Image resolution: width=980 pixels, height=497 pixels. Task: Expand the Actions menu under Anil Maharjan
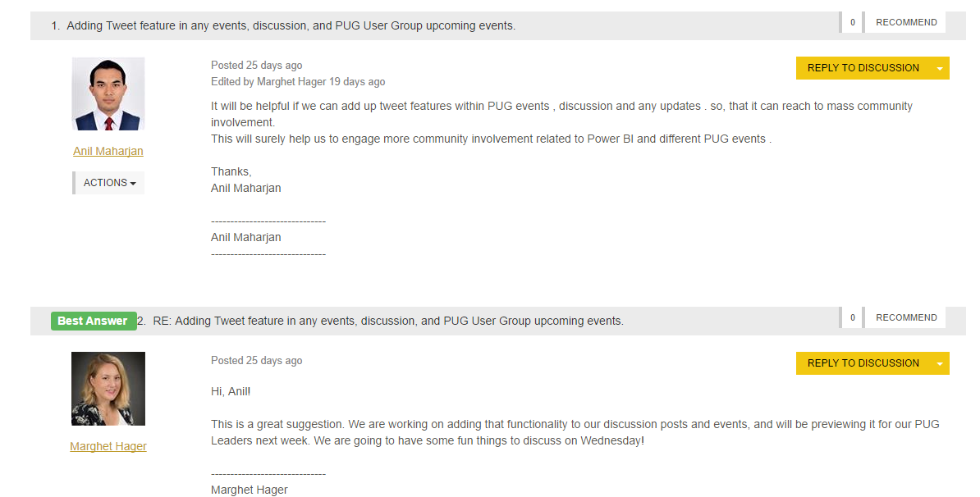(x=108, y=183)
